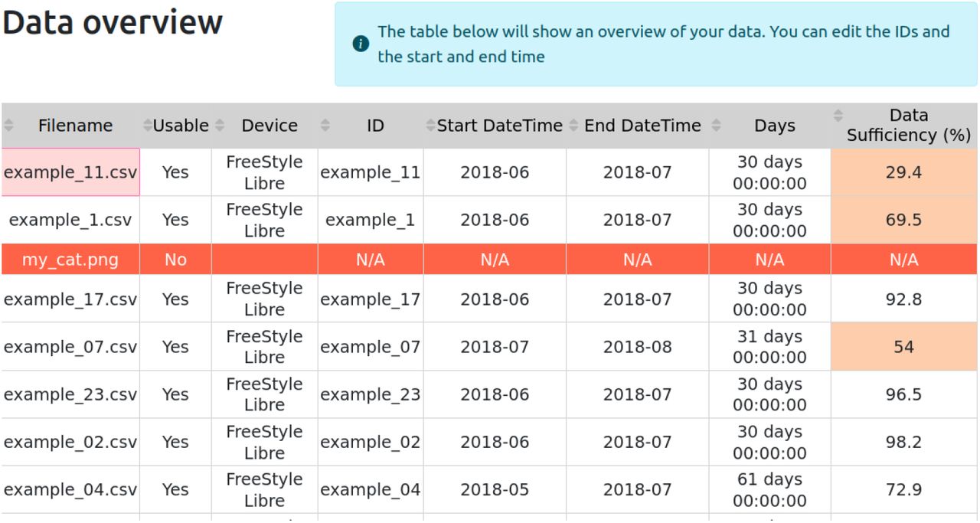The height and width of the screenshot is (523, 980).
Task: Select the example_07.csv filename cell
Action: pyautogui.click(x=70, y=347)
